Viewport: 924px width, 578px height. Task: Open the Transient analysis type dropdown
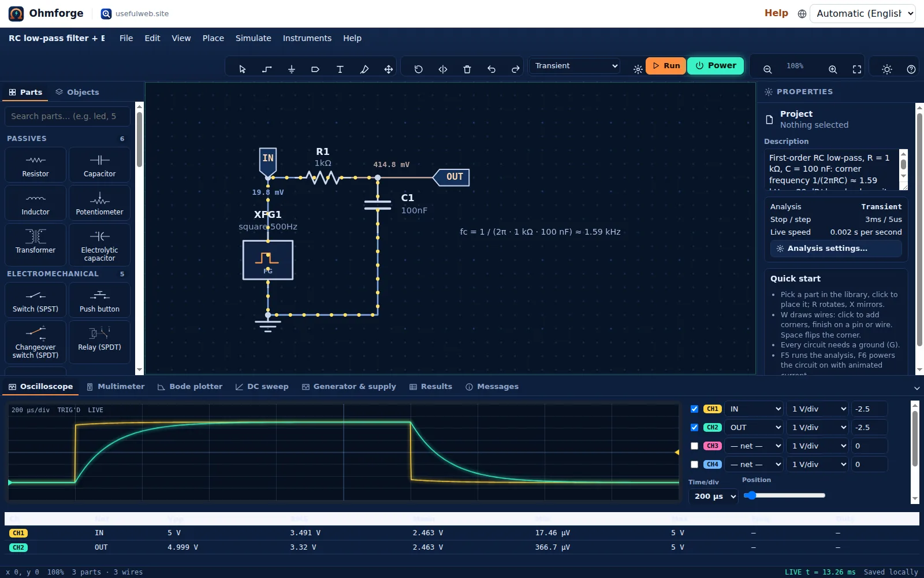coord(575,65)
